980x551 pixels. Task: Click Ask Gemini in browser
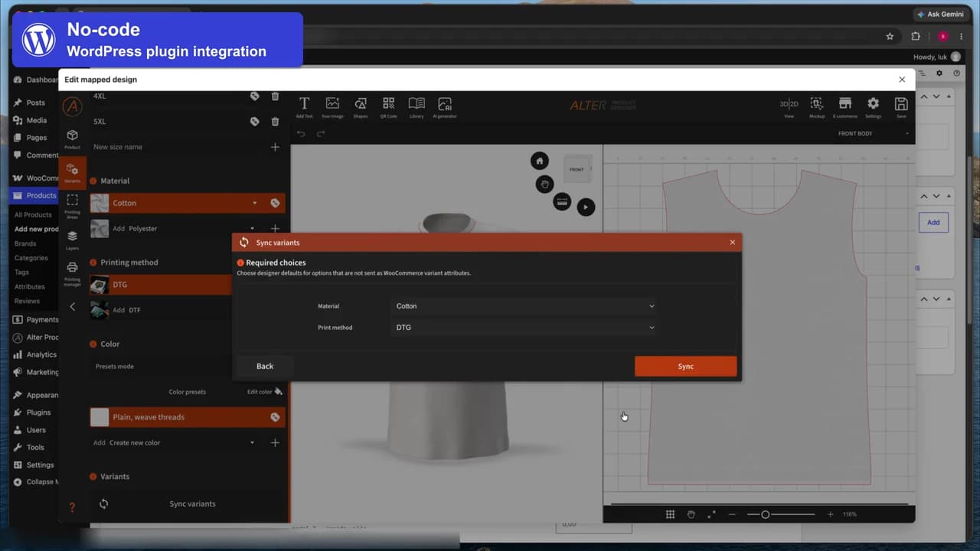[940, 15]
